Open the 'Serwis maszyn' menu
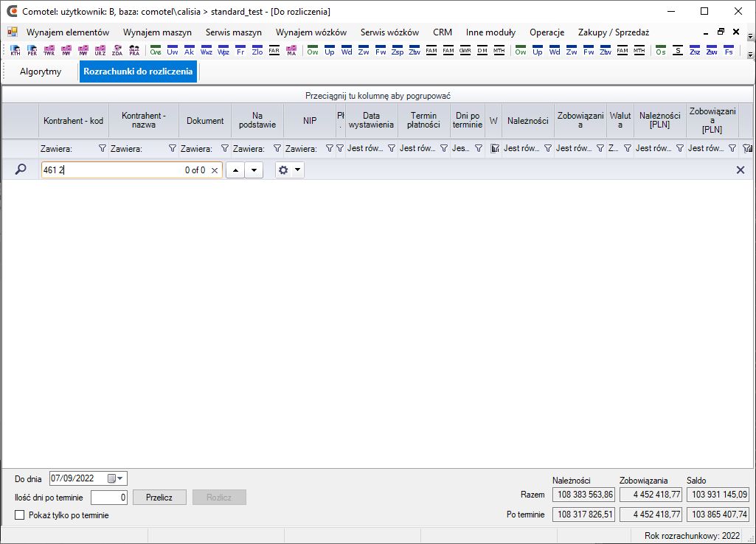 click(233, 32)
